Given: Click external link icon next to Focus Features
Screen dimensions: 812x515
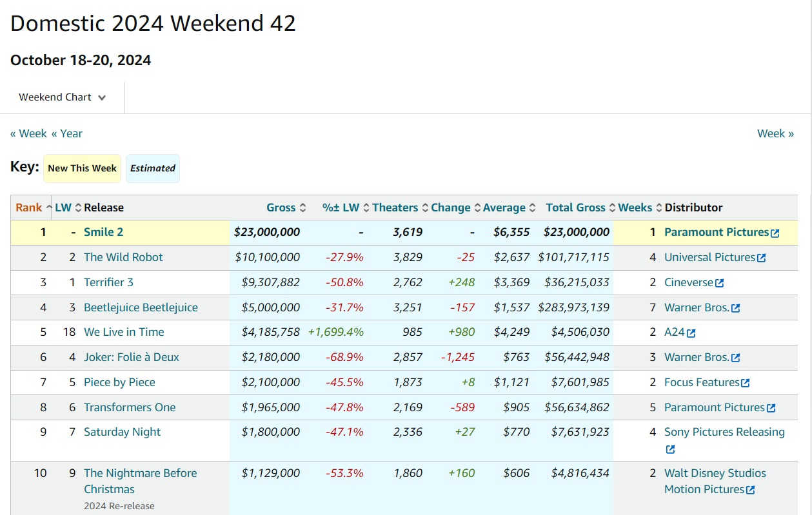Looking at the screenshot, I should pos(746,383).
